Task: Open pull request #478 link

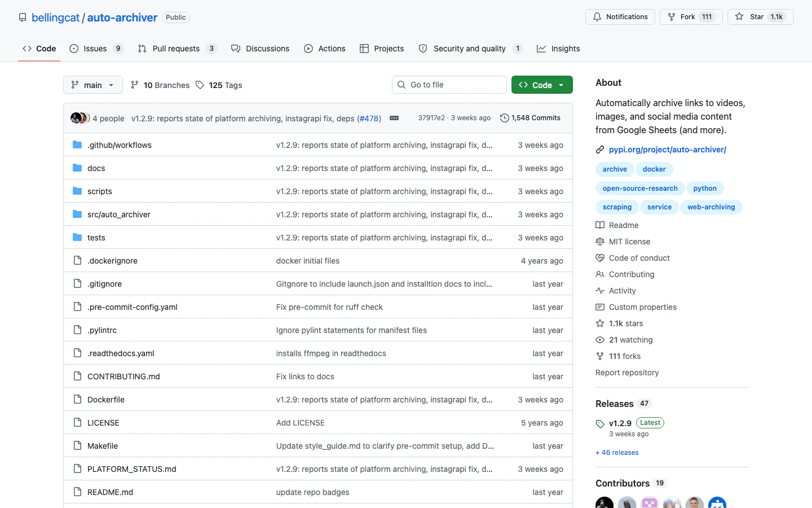Action: coord(369,119)
